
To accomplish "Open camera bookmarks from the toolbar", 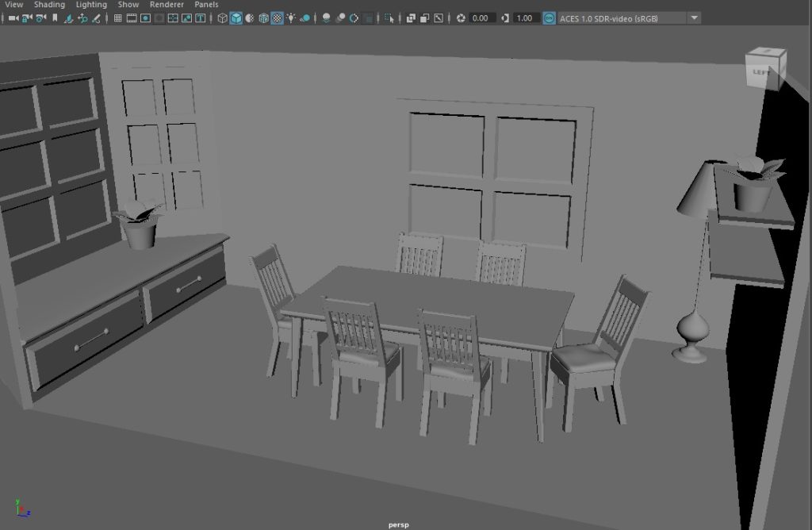I will 55,18.
